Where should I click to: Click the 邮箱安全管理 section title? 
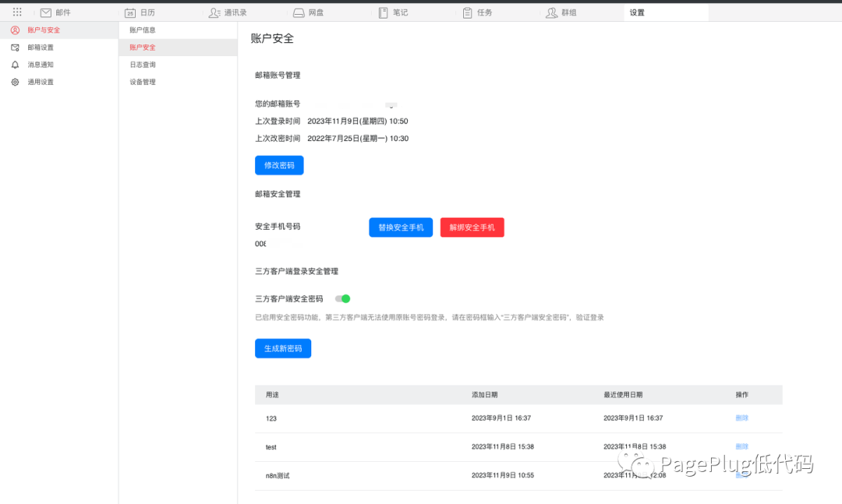pyautogui.click(x=278, y=194)
